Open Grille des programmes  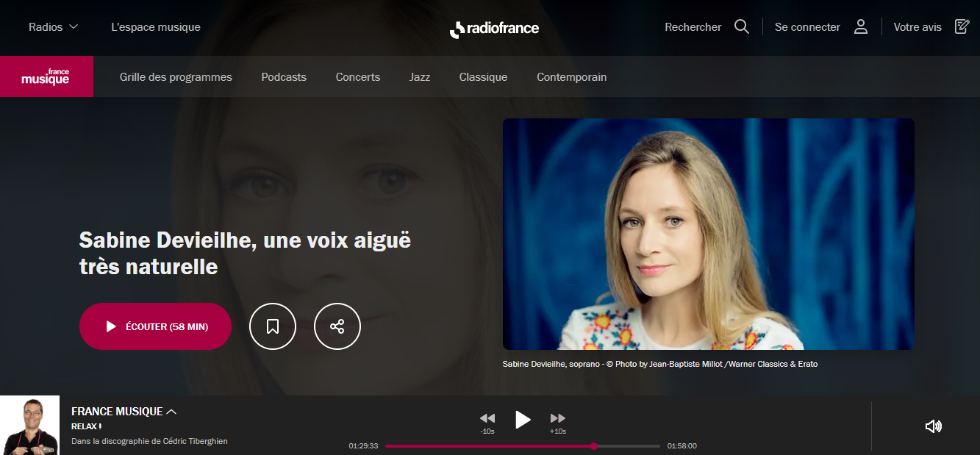click(176, 77)
